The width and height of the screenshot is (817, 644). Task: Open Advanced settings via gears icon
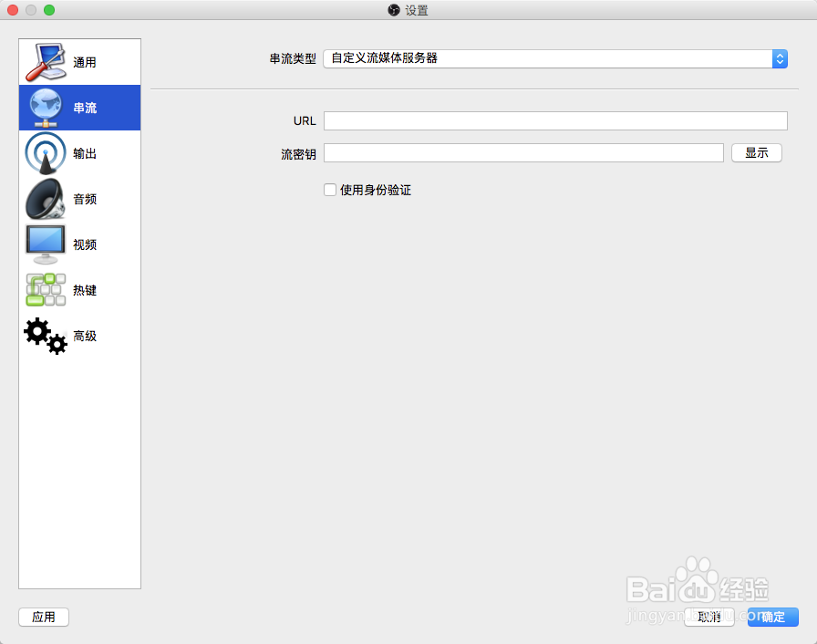pyautogui.click(x=46, y=336)
